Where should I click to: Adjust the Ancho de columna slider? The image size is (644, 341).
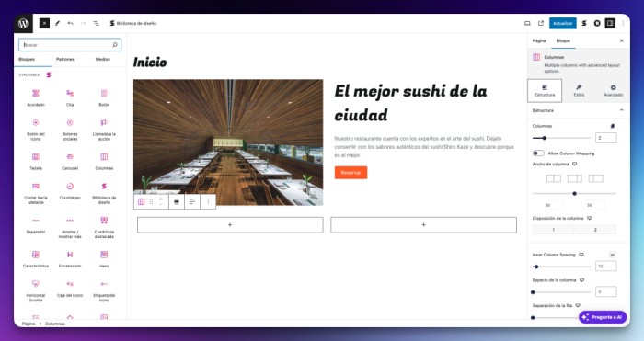pyautogui.click(x=574, y=193)
